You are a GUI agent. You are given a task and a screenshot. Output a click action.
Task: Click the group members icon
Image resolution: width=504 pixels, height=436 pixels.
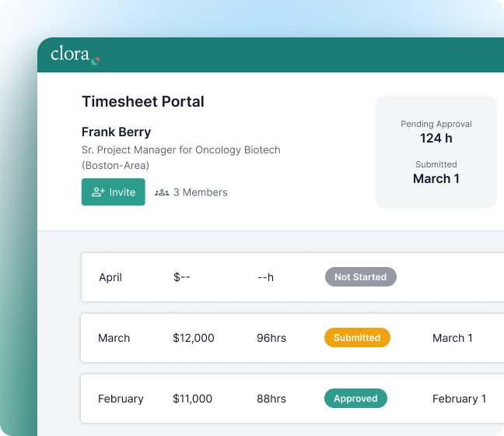click(x=162, y=192)
